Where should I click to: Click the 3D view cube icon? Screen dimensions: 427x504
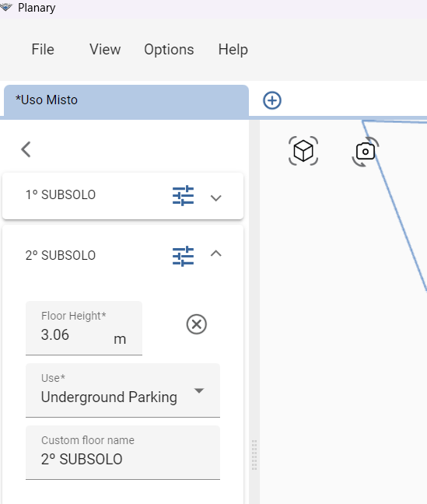click(x=303, y=151)
